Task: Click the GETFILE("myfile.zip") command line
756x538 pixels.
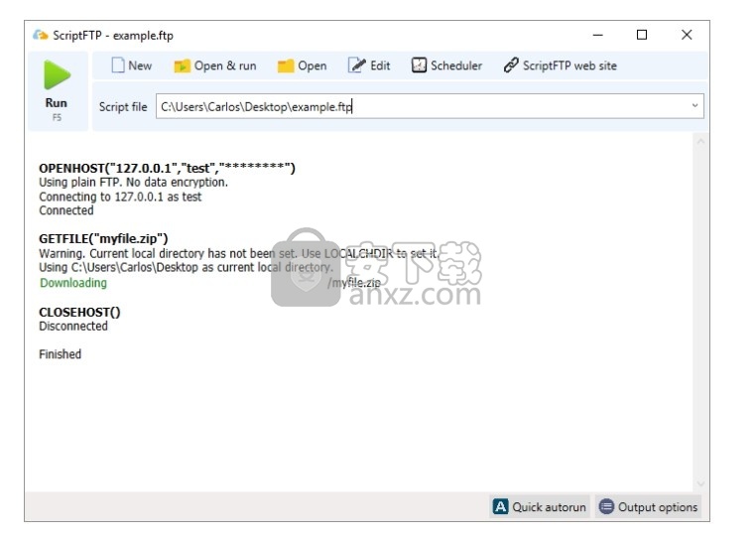Action: click(103, 239)
